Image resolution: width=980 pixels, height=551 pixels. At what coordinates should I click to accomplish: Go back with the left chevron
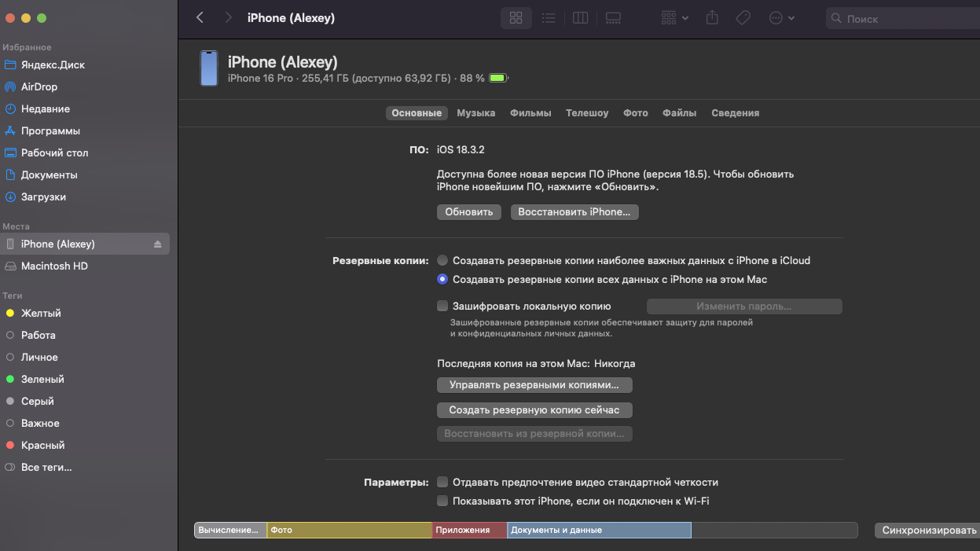(x=200, y=17)
